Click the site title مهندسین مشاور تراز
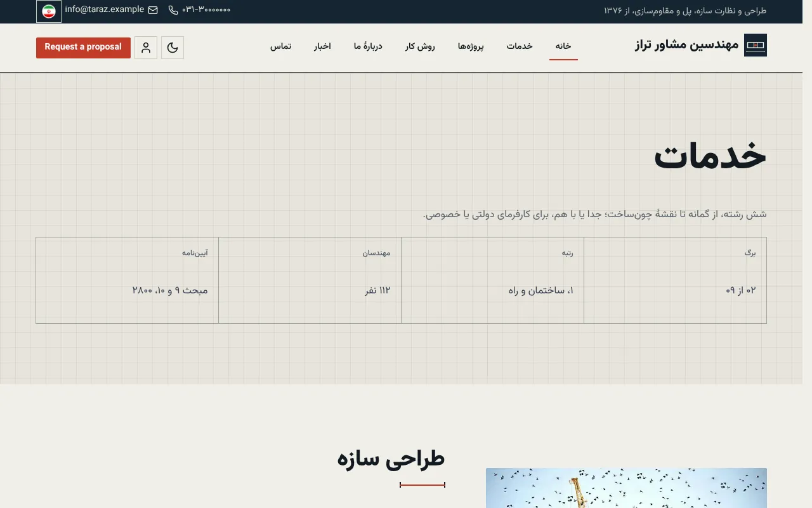The image size is (812, 508). click(x=686, y=45)
